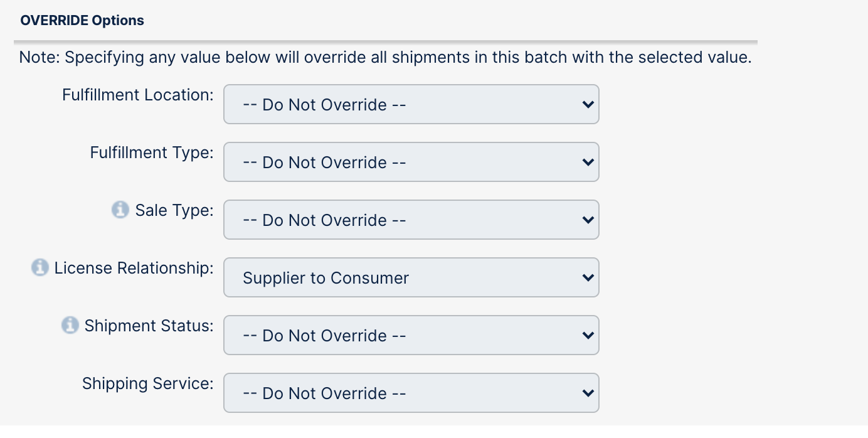Open the Supplier to Consumer dropdown
Viewport: 868px width, 438px height.
click(411, 278)
